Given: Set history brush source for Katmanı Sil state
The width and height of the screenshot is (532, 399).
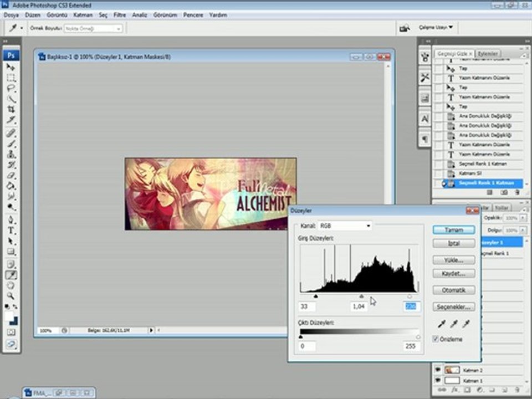Looking at the screenshot, I should pos(439,173).
